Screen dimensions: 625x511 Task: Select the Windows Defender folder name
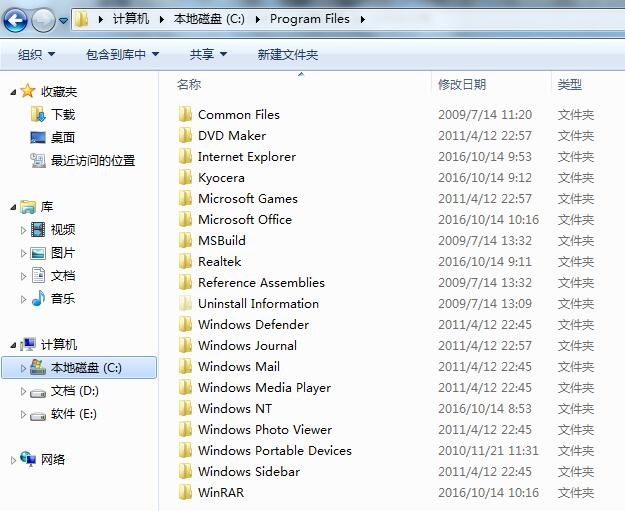pos(253,324)
